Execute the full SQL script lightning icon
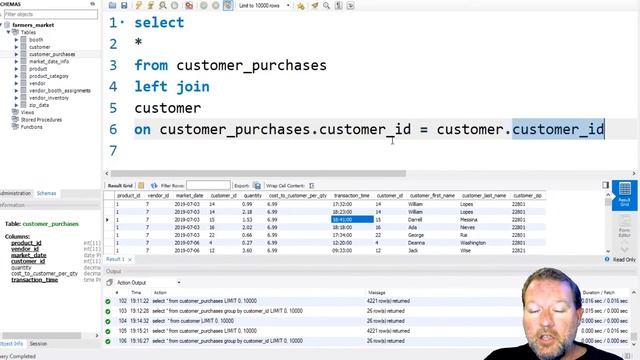Image resolution: width=640 pixels, height=360 pixels. point(139,5)
